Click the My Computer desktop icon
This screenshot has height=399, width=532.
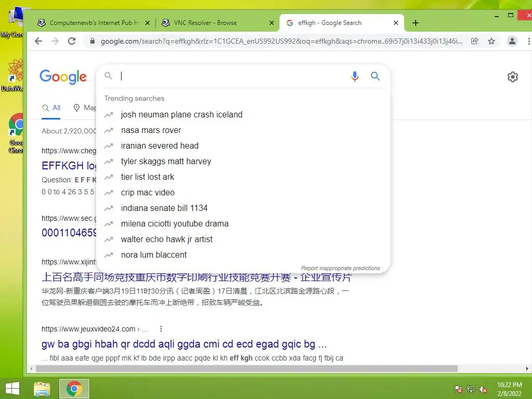pyautogui.click(x=13, y=22)
